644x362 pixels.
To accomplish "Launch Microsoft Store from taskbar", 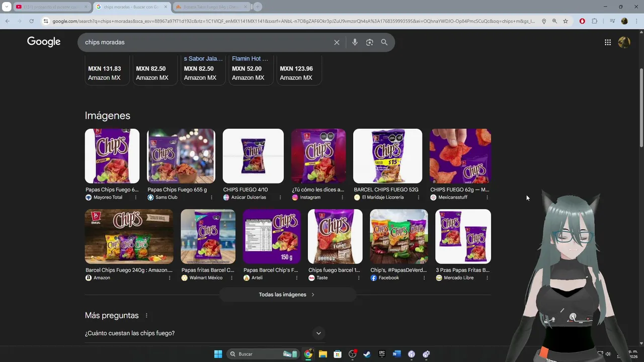I will pyautogui.click(x=338, y=354).
